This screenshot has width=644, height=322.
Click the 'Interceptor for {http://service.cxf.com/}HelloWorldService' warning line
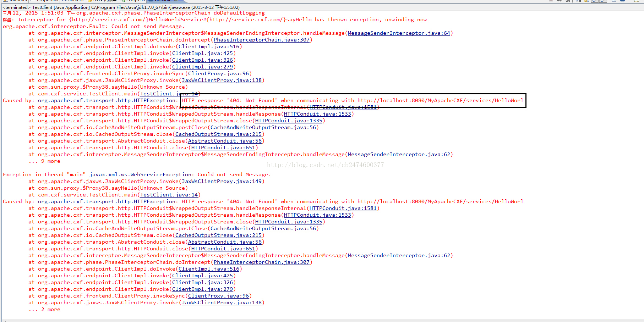(x=215, y=20)
